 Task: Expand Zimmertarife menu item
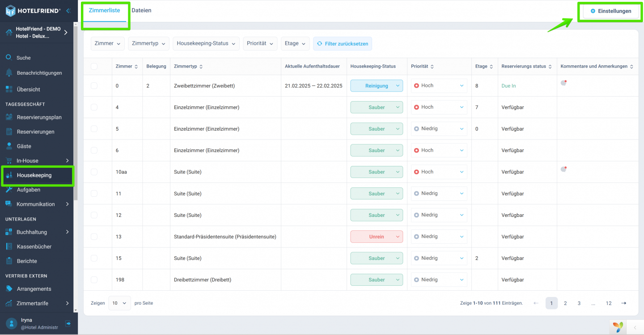(x=37, y=303)
